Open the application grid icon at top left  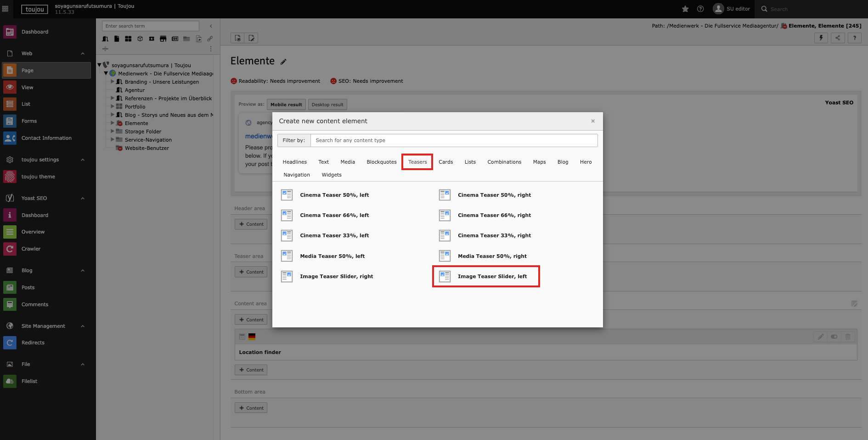6,9
